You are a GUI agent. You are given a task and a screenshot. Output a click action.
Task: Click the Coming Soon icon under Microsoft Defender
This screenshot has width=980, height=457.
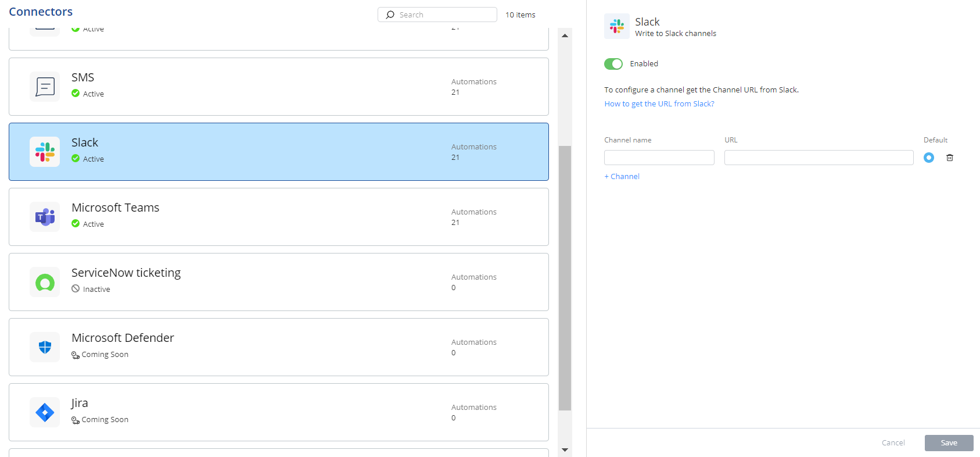point(76,355)
